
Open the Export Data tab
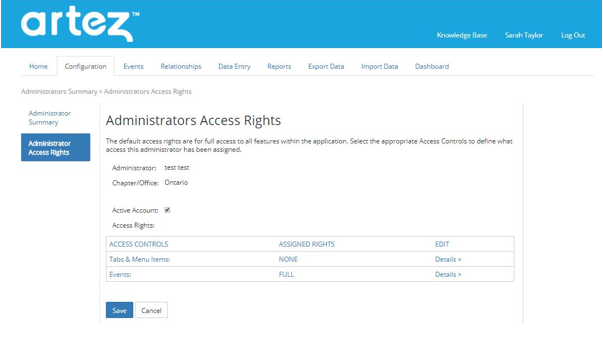click(x=326, y=66)
